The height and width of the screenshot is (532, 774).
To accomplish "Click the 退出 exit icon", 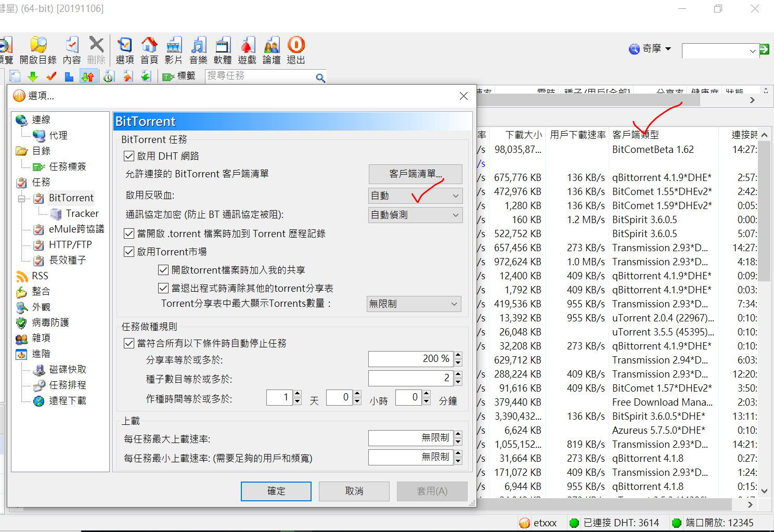I will [x=296, y=50].
